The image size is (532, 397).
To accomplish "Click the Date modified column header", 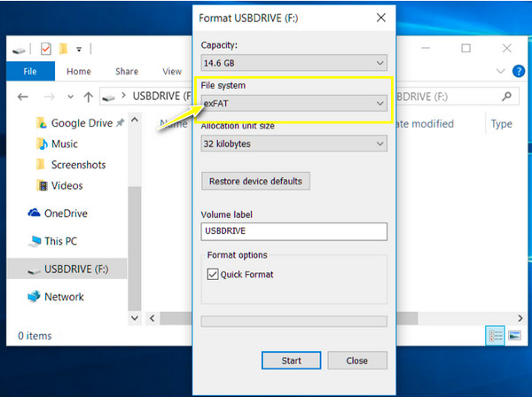I will [425, 124].
